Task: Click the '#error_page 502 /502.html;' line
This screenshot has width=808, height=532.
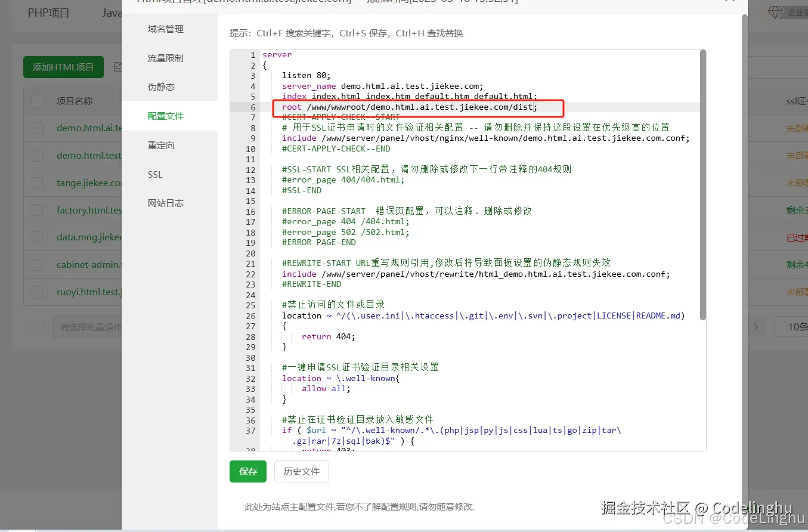Action: 346,232
